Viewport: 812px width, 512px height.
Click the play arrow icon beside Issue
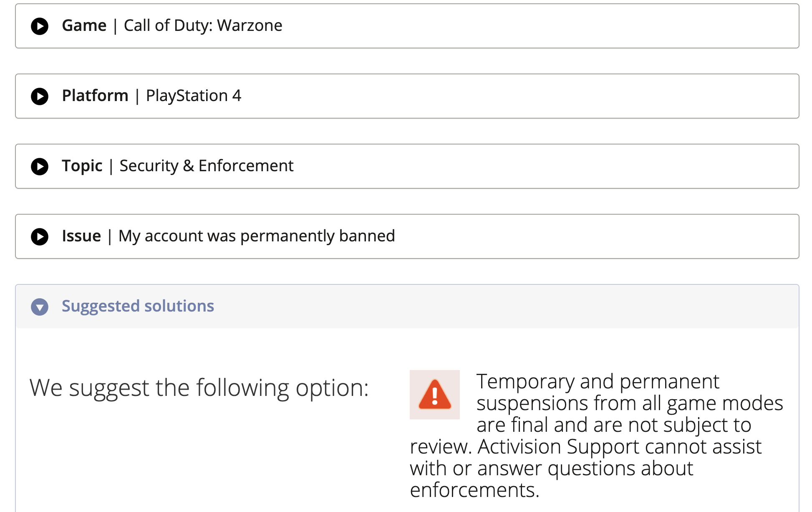coord(40,237)
